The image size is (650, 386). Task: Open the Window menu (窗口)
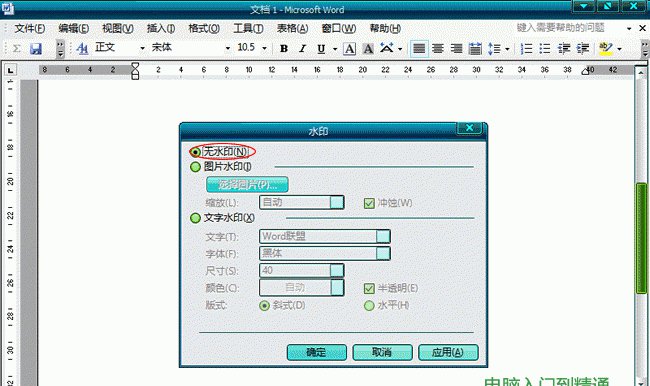pyautogui.click(x=339, y=28)
